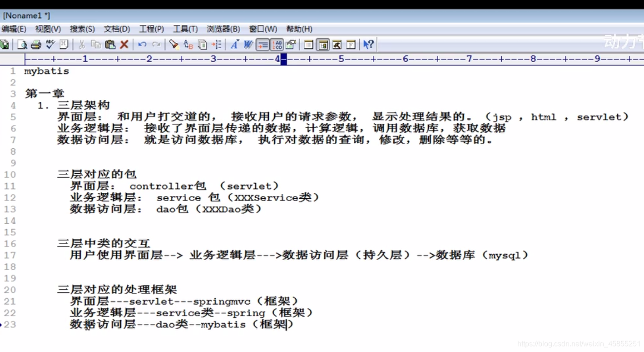Click the Cut scissors icon

click(x=82, y=45)
